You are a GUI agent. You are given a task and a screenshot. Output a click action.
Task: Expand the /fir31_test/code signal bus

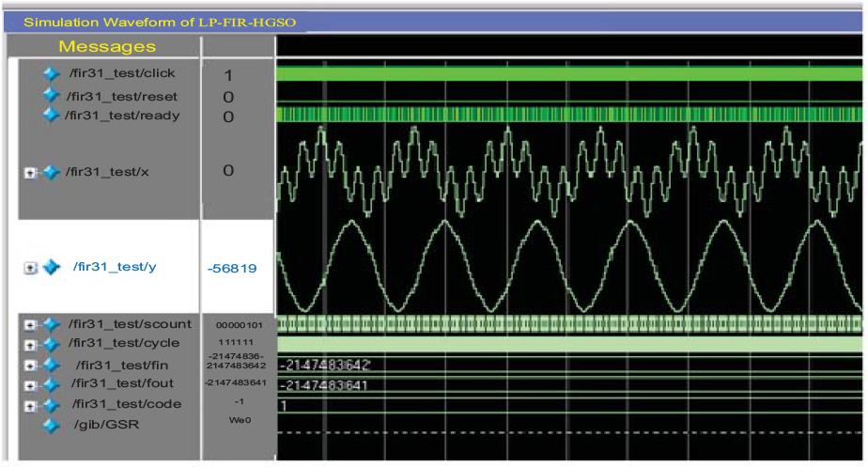(x=29, y=405)
